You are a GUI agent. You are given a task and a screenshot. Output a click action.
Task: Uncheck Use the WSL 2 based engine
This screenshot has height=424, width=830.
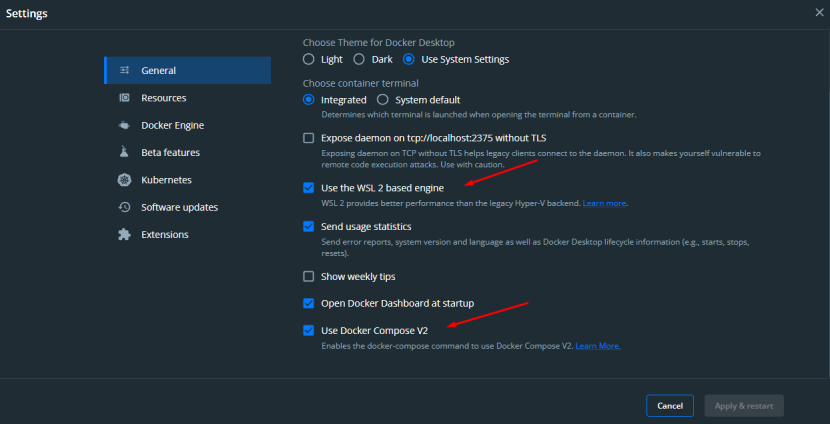309,188
